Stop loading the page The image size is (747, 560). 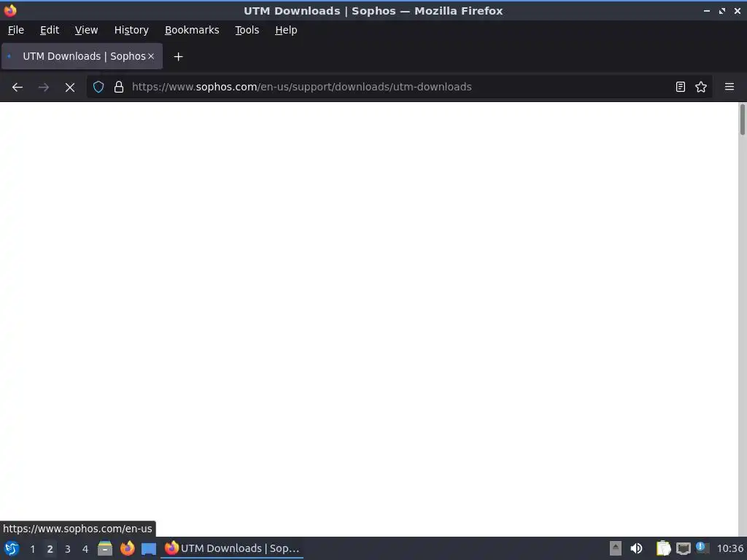[x=70, y=87]
